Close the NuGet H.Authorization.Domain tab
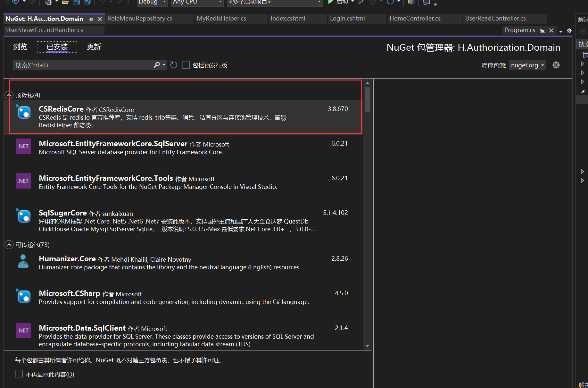Viewport: 588px width, 388px height. click(100, 19)
